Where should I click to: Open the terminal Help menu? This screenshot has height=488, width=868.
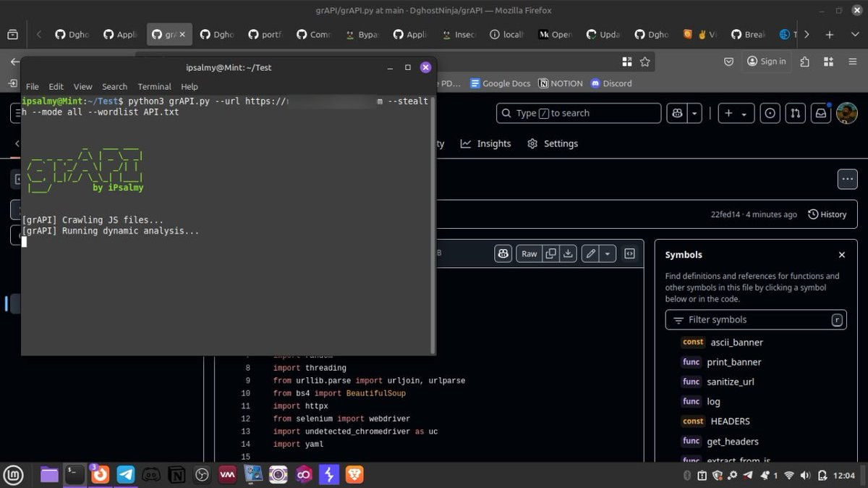(190, 86)
